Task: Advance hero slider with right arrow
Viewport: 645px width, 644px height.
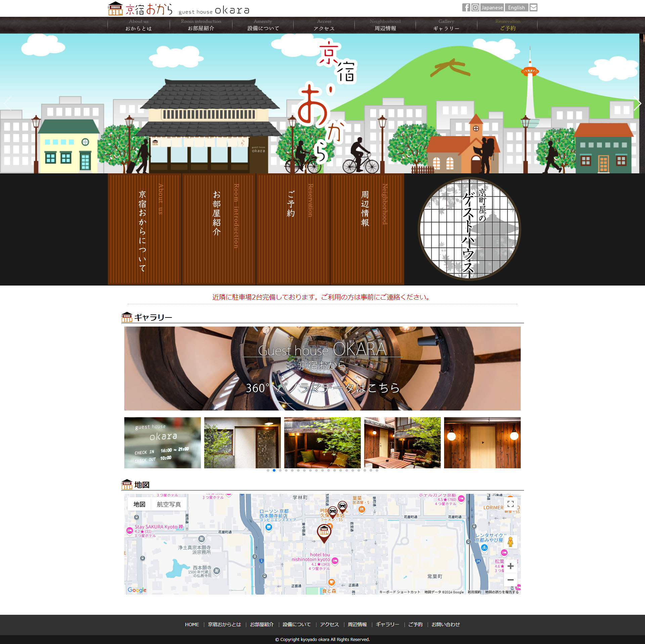Action: click(x=637, y=103)
